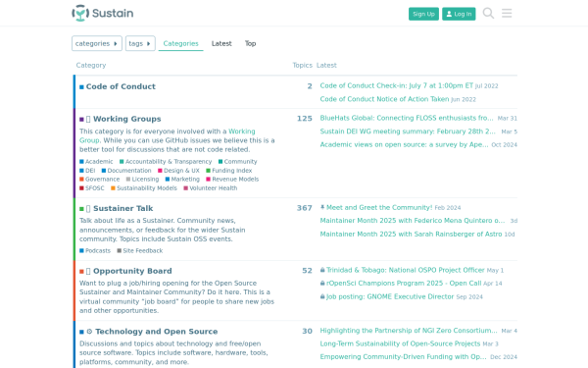Viewport: 588px width, 368px height.
Task: Open the Working Groups category
Action: [x=127, y=119]
